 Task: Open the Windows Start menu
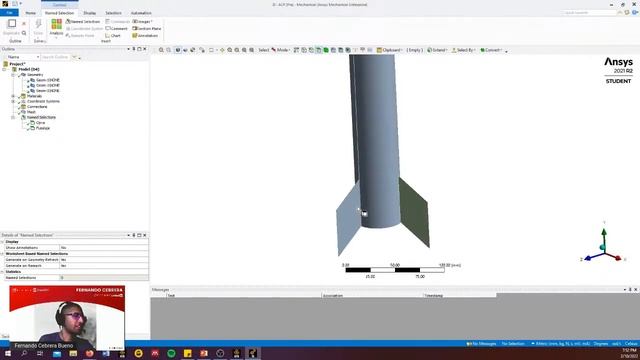click(x=8, y=353)
